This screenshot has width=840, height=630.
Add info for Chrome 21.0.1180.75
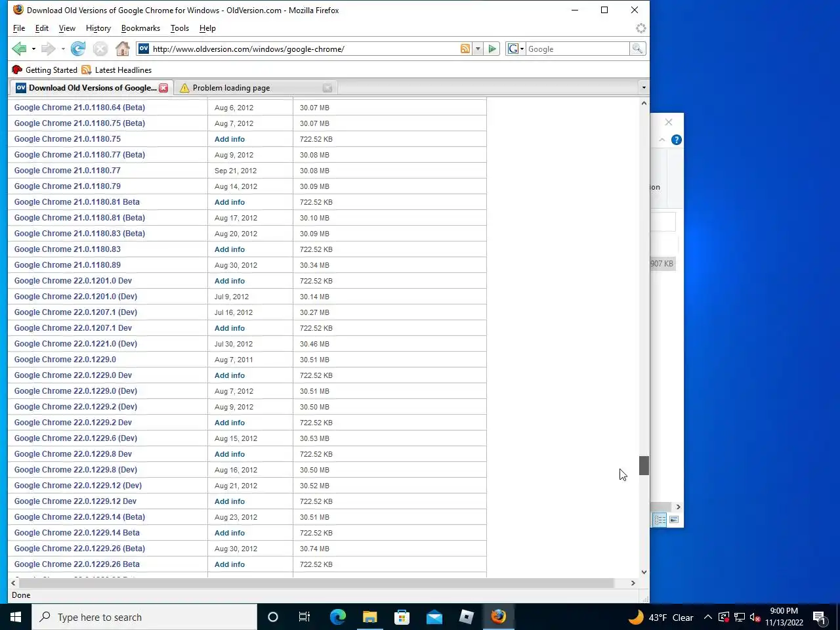(x=230, y=139)
